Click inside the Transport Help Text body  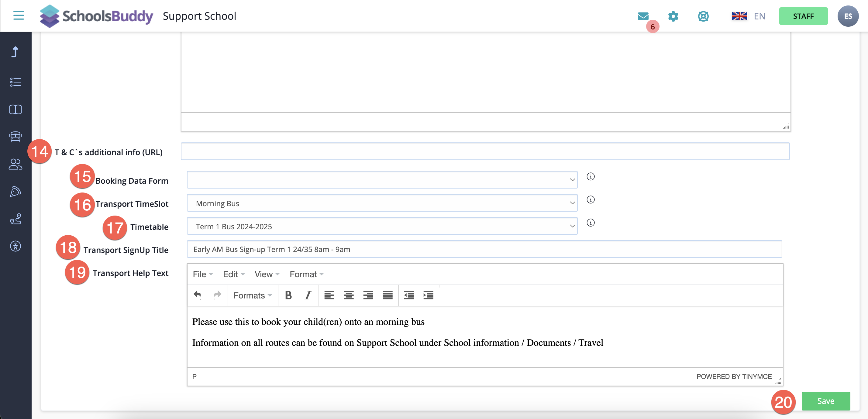pos(485,336)
